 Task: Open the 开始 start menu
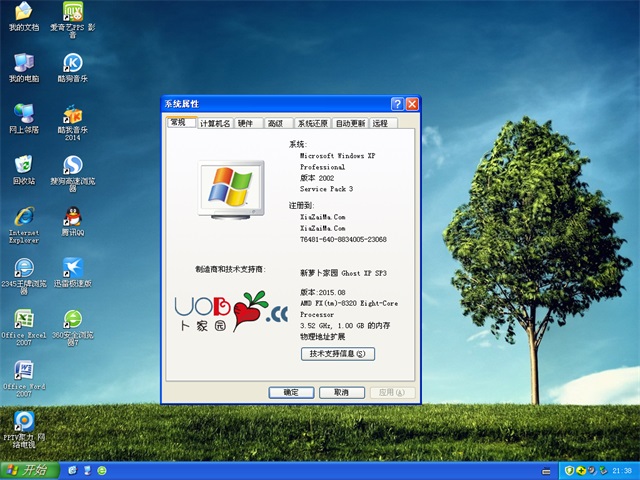28,469
